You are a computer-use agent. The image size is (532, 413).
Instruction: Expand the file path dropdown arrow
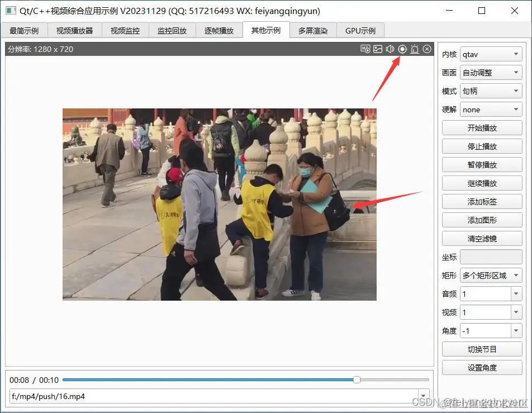423,396
